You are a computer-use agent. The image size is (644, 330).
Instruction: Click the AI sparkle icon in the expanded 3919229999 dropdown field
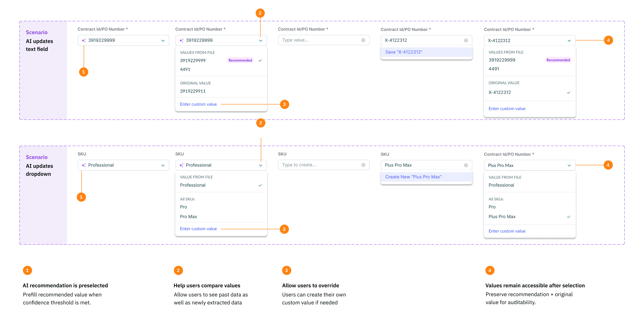pos(182,40)
